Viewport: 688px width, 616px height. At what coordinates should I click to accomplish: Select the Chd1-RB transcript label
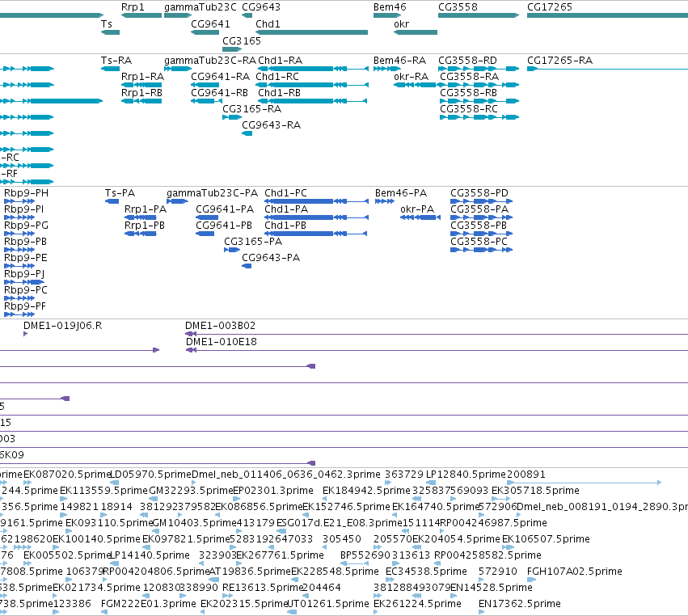[279, 93]
